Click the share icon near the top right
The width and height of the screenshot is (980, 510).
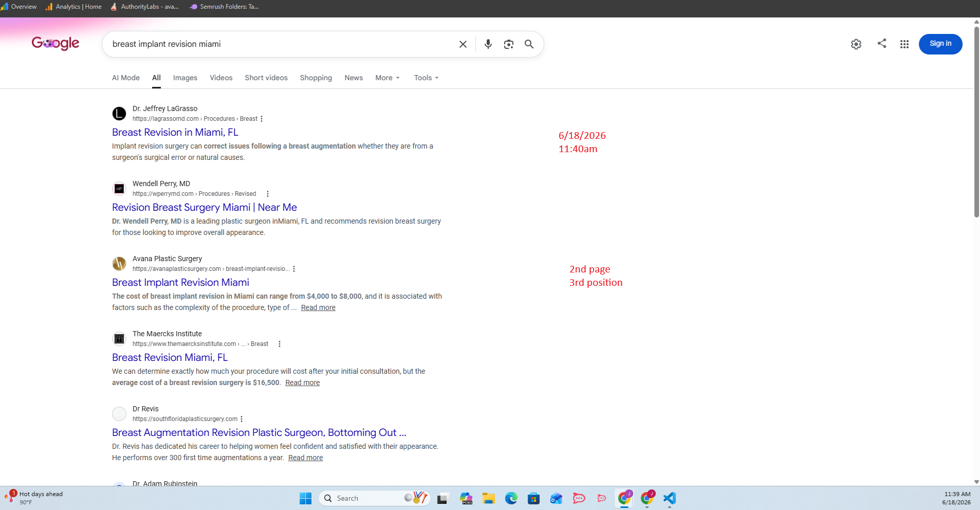point(882,43)
